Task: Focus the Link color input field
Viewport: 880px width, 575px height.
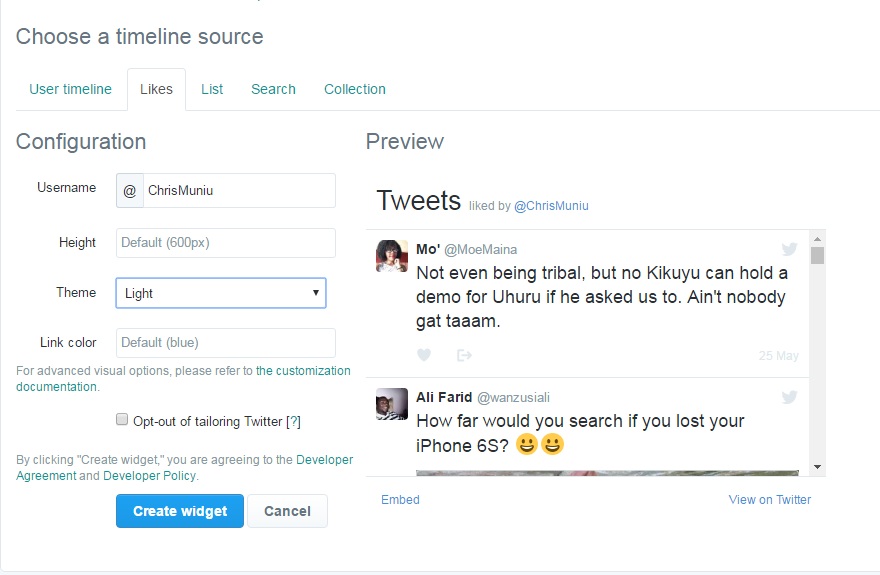Action: click(226, 342)
